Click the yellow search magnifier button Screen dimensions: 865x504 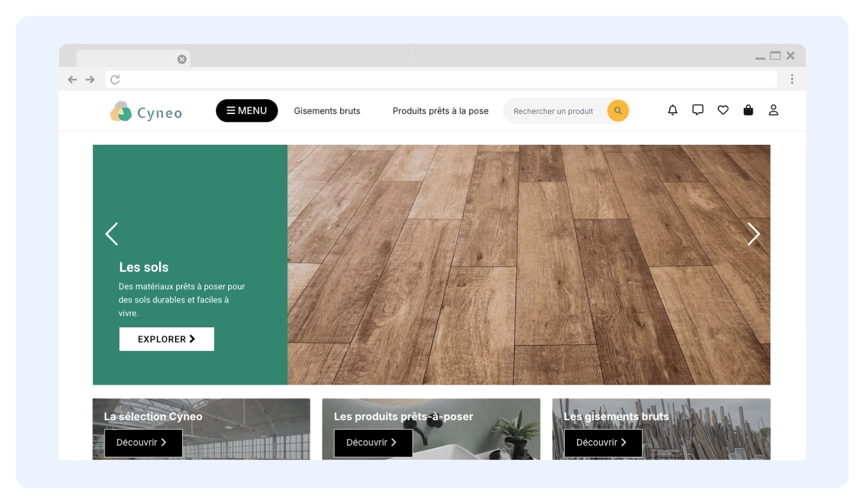pos(618,110)
